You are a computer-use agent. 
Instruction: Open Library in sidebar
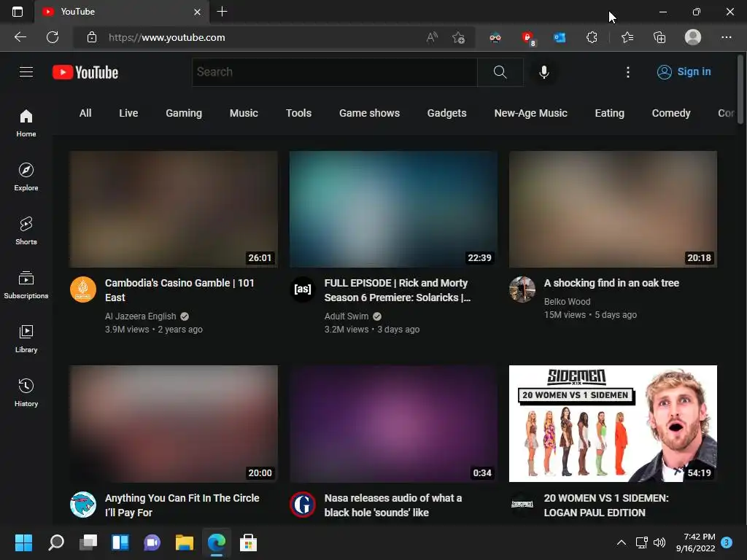[26, 338]
